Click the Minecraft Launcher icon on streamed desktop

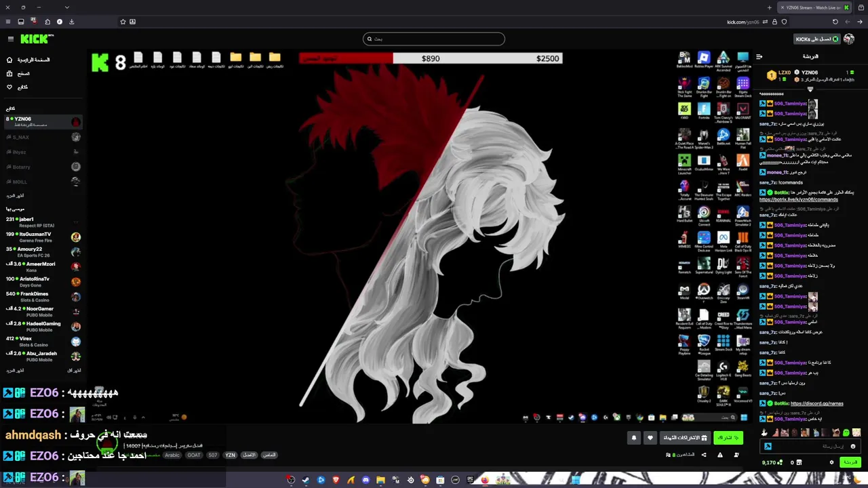(x=684, y=164)
